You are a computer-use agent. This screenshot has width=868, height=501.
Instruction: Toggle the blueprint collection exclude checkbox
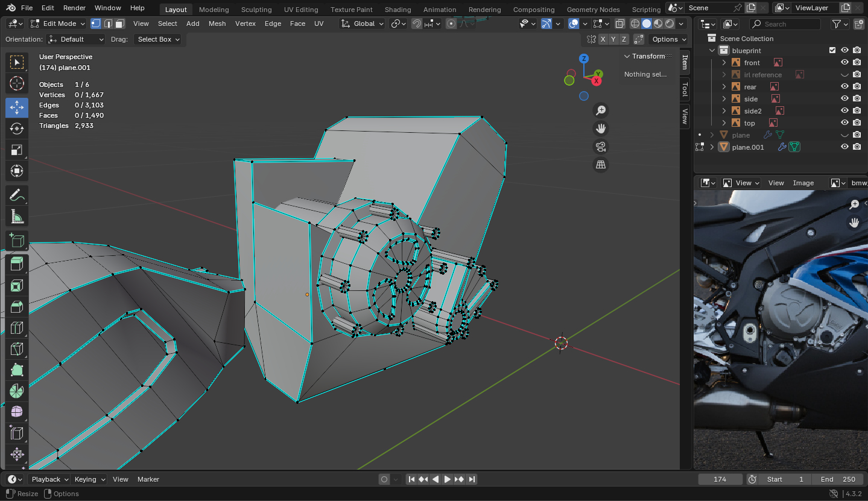coord(832,51)
